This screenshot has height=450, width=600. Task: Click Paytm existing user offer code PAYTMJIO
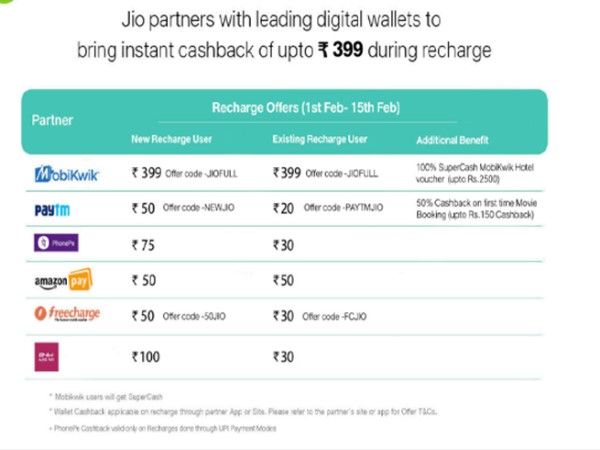(x=343, y=207)
